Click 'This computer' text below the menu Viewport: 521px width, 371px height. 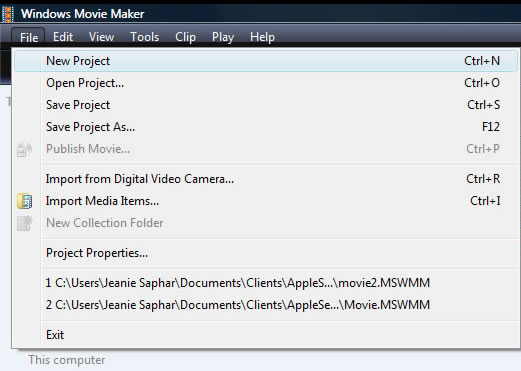67,360
